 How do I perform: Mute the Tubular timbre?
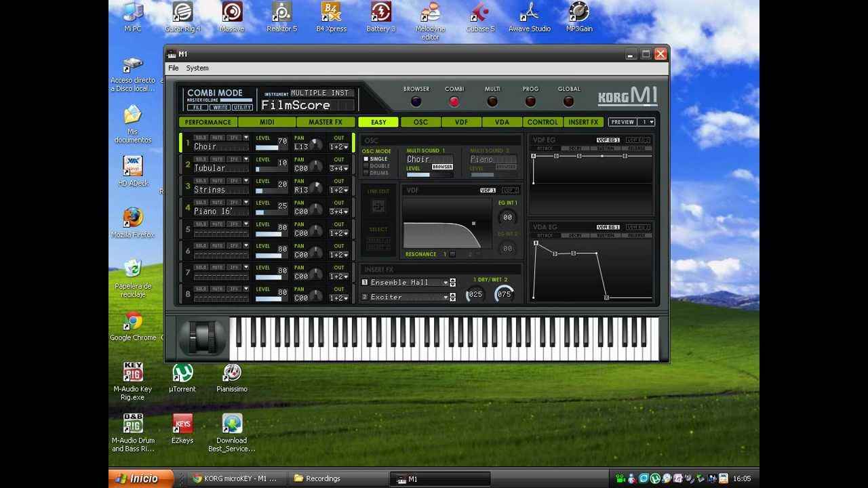pos(218,159)
